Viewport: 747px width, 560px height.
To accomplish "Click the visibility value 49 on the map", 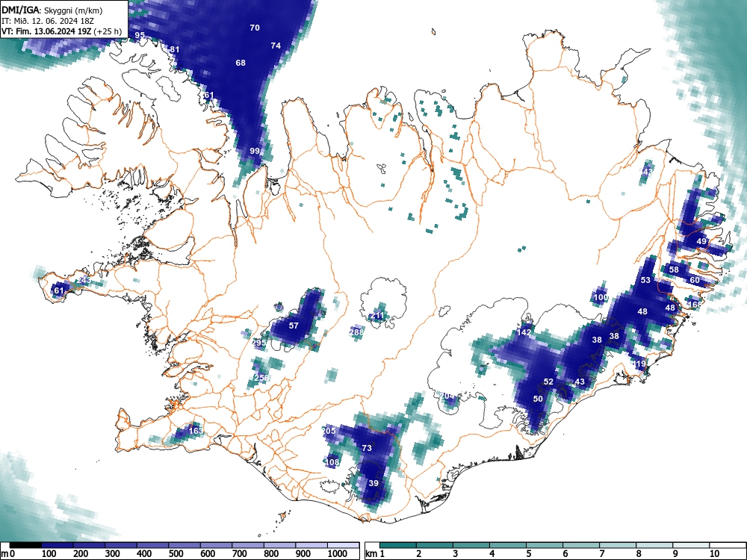I will coord(701,241).
